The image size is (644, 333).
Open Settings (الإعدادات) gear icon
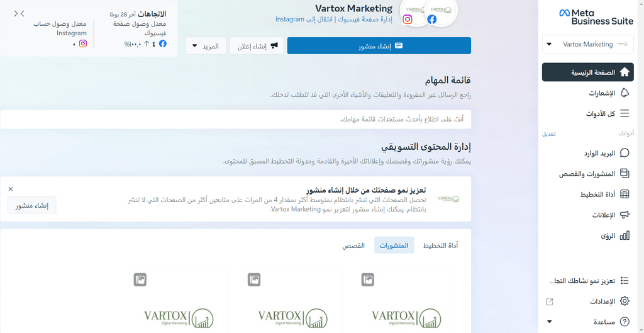[625, 301]
